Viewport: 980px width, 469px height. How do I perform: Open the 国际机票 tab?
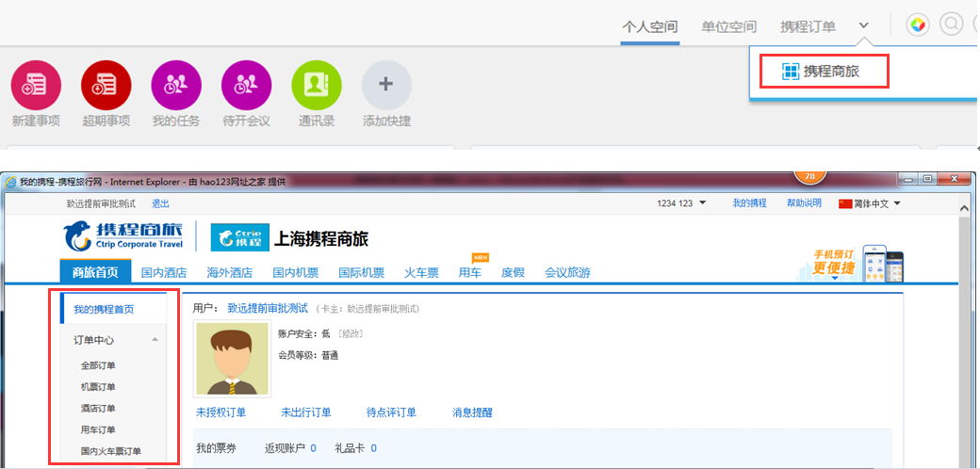click(361, 273)
